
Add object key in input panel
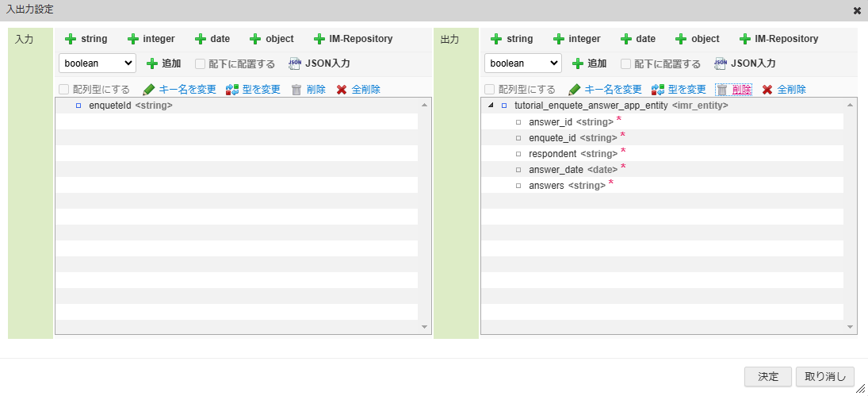[x=272, y=39]
